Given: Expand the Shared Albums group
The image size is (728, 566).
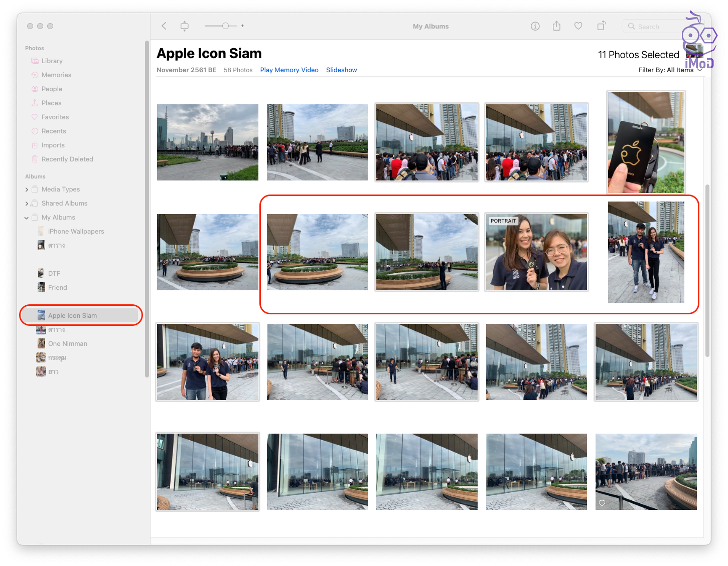Looking at the screenshot, I should click(27, 204).
